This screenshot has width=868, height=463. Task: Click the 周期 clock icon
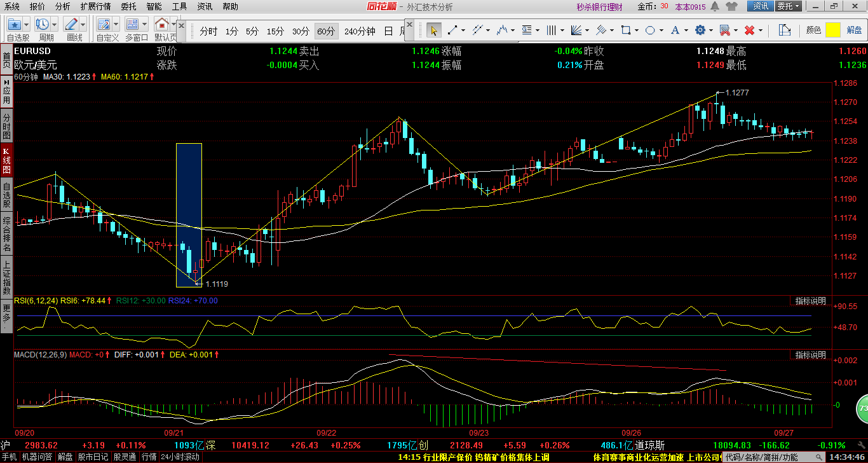(x=43, y=25)
